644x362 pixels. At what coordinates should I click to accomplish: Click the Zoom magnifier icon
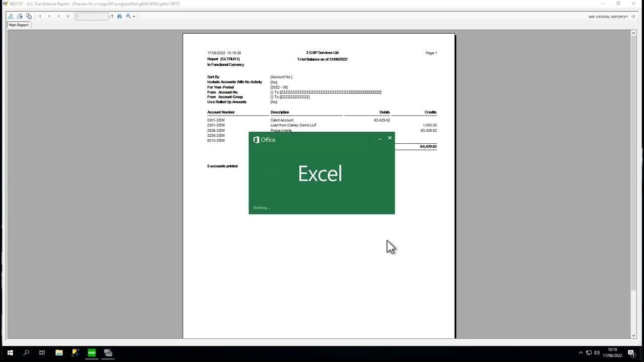pos(128,16)
